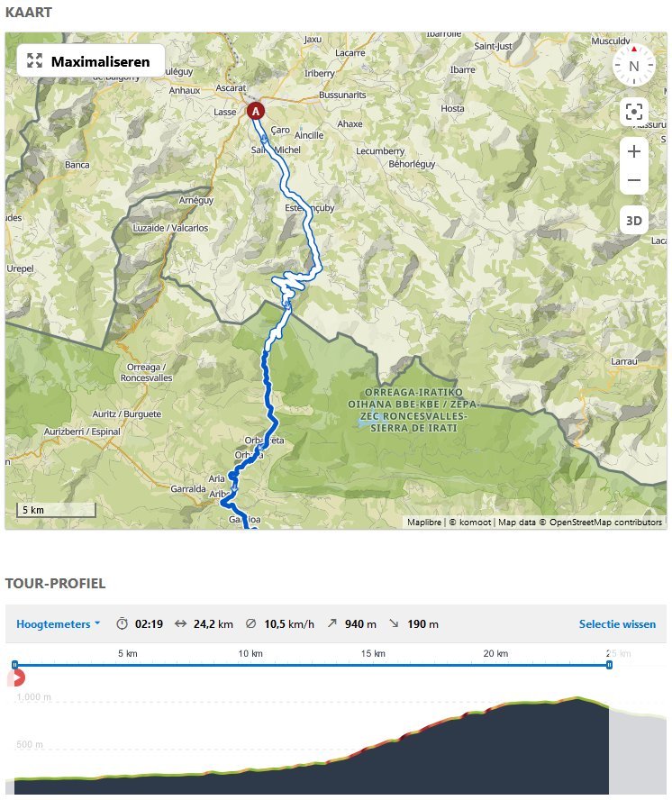Click the red A start marker
The width and height of the screenshot is (672, 800).
(x=256, y=111)
